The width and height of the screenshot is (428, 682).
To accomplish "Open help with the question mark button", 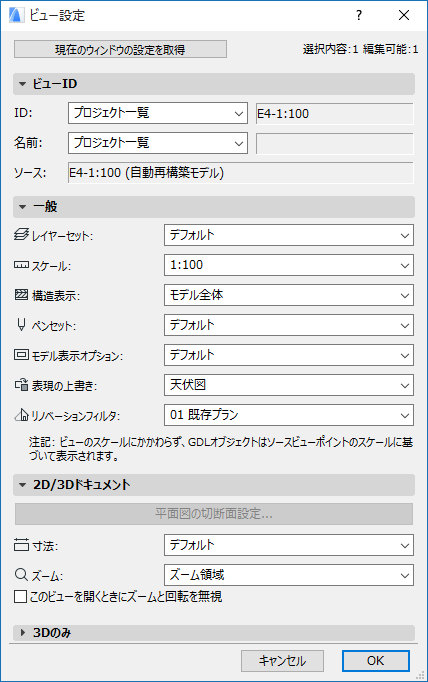I will 358,15.
